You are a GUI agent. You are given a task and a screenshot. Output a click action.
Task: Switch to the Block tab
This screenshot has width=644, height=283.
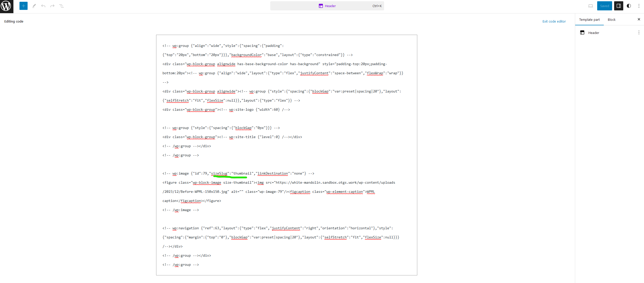click(611, 20)
